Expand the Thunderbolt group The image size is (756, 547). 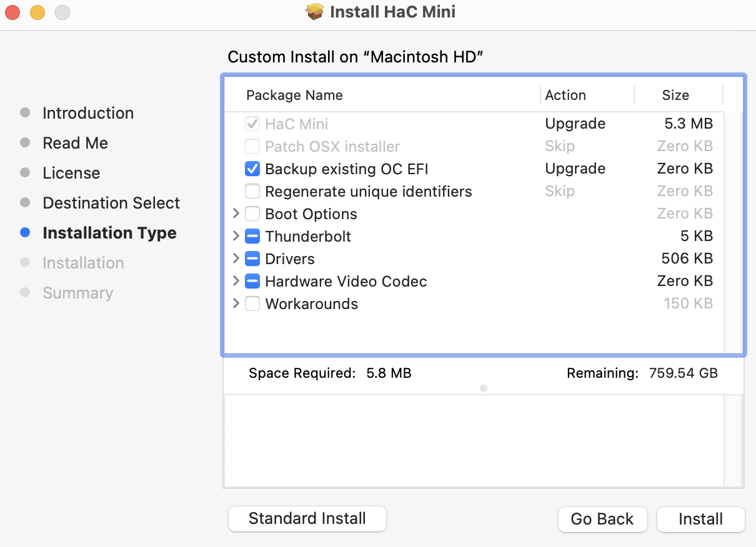click(x=236, y=236)
